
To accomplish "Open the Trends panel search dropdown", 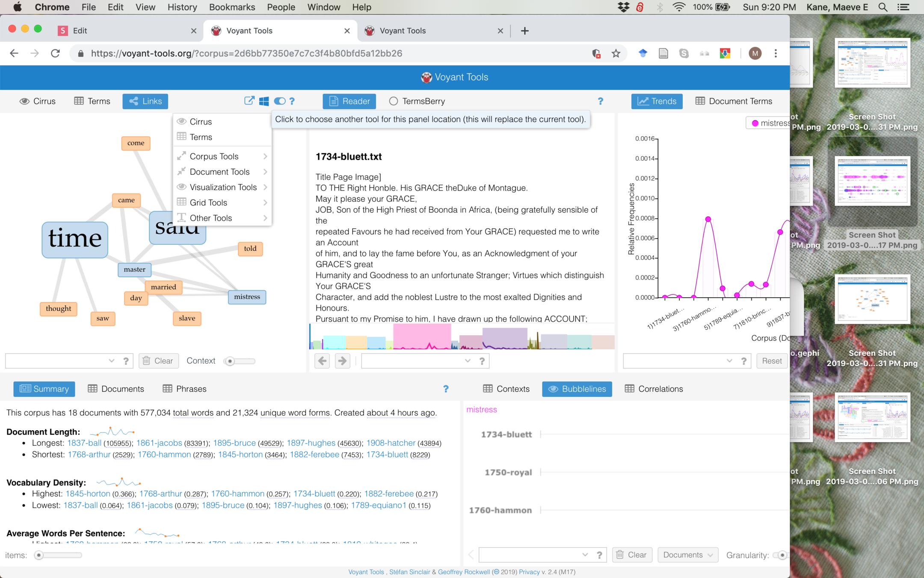I will tap(729, 361).
